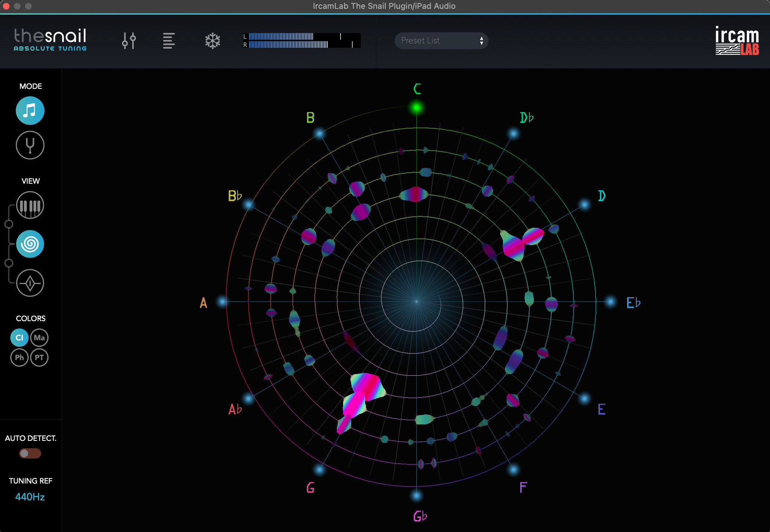The image size is (770, 532).
Task: Click the Bb note label
Action: 235,195
